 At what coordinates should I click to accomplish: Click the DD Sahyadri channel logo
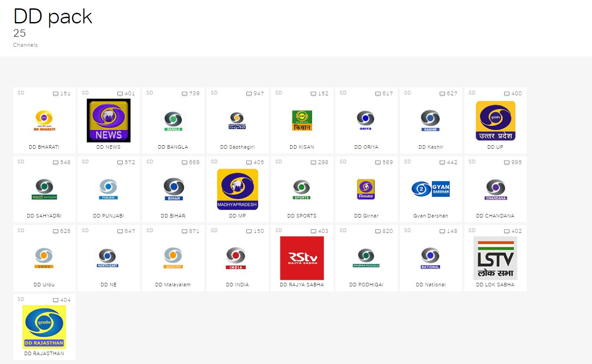coord(44,189)
